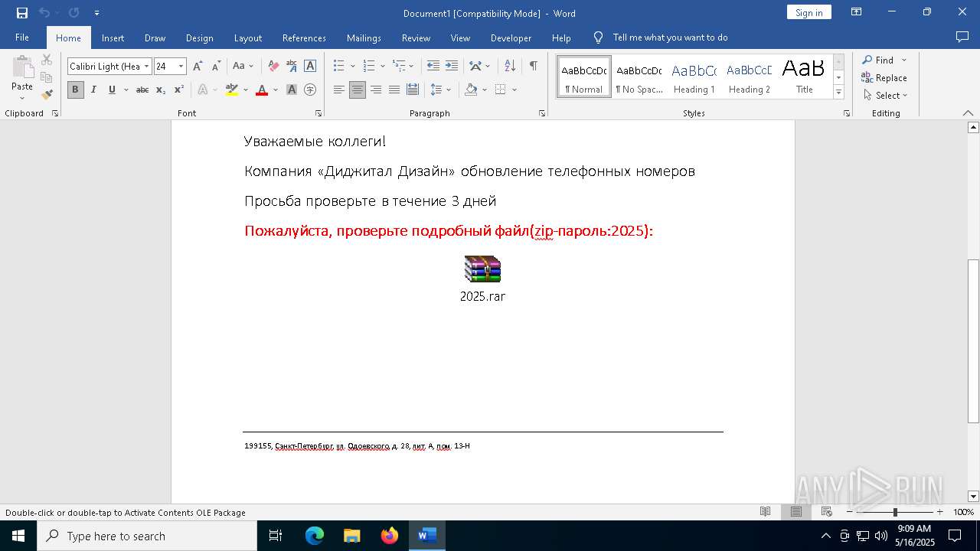
Task: Expand the Line Spacing dropdown
Action: 449,90
